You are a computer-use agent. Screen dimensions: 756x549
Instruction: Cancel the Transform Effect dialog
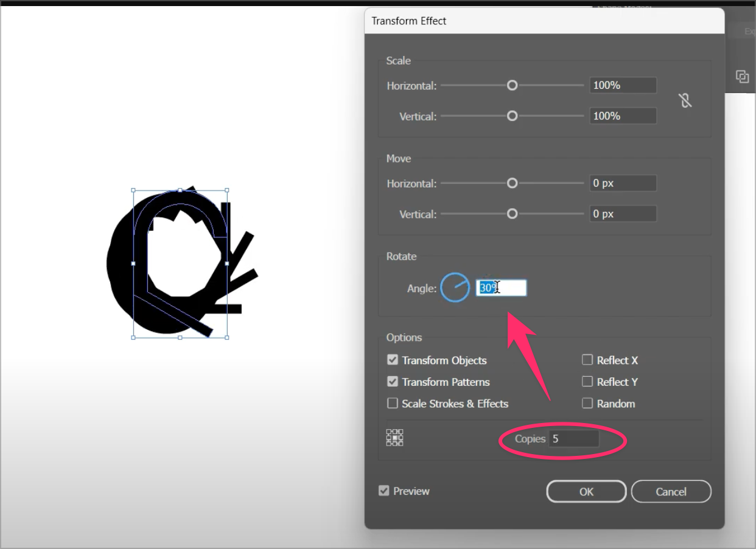tap(671, 492)
